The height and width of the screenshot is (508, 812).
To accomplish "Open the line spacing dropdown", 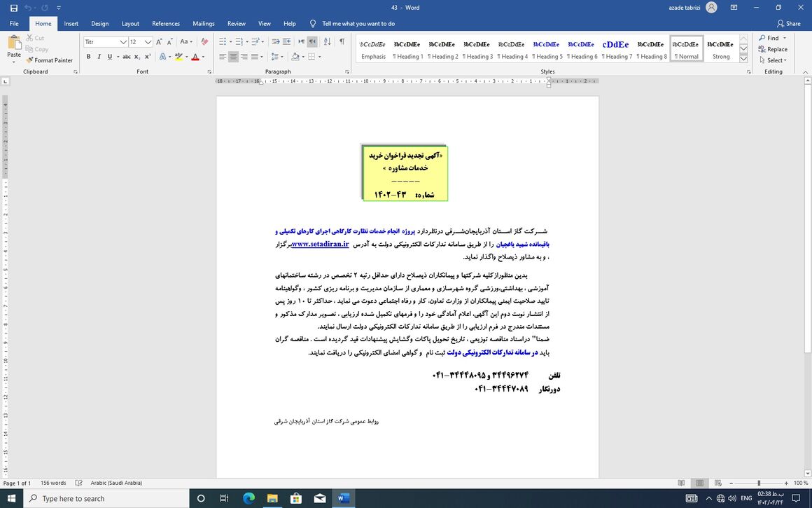I will (277, 57).
